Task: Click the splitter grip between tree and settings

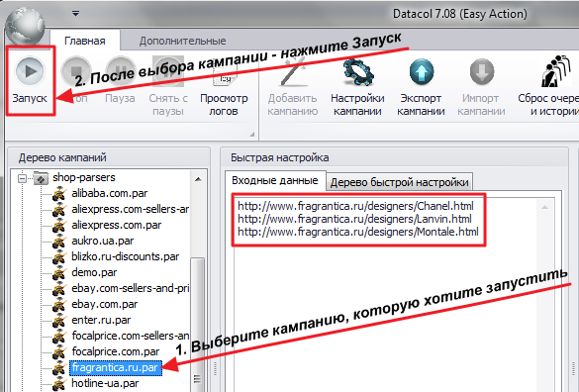Action: point(216,368)
